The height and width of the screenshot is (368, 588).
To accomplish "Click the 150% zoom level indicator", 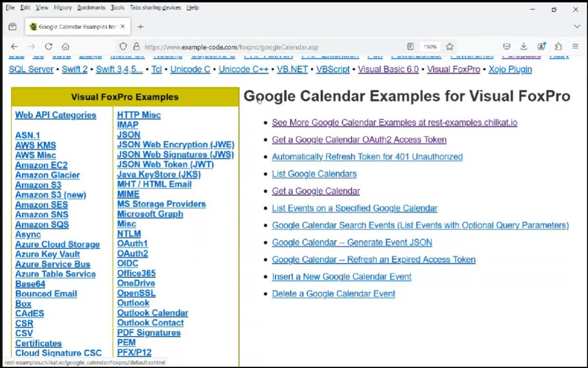I will click(x=430, y=47).
